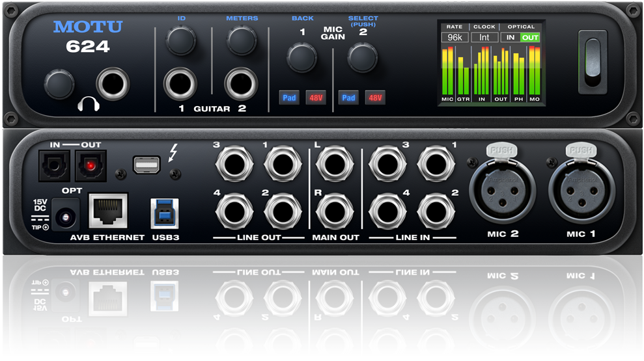Viewport: 644px width, 361px height.
Task: Click the Mic Gain 2 Select knob
Action: (363, 58)
